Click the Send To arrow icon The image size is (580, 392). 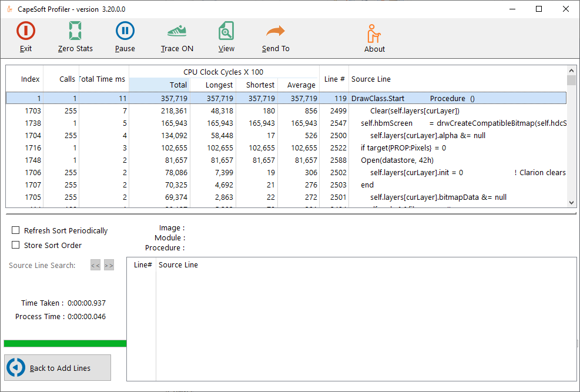pos(276,31)
